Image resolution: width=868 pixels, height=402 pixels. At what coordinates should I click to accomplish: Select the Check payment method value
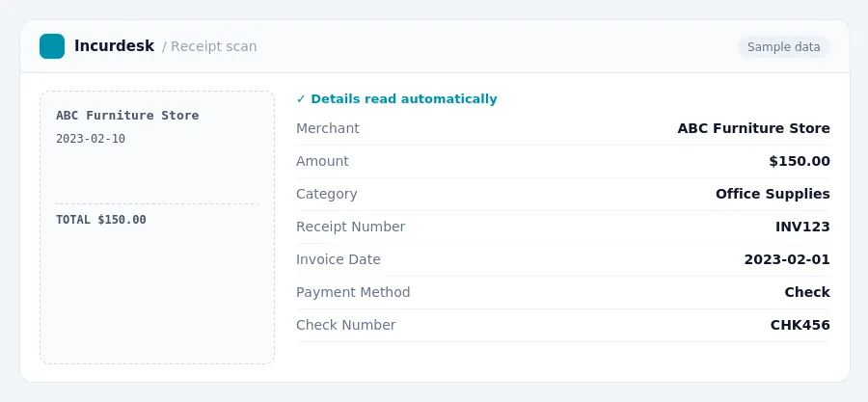click(x=807, y=292)
